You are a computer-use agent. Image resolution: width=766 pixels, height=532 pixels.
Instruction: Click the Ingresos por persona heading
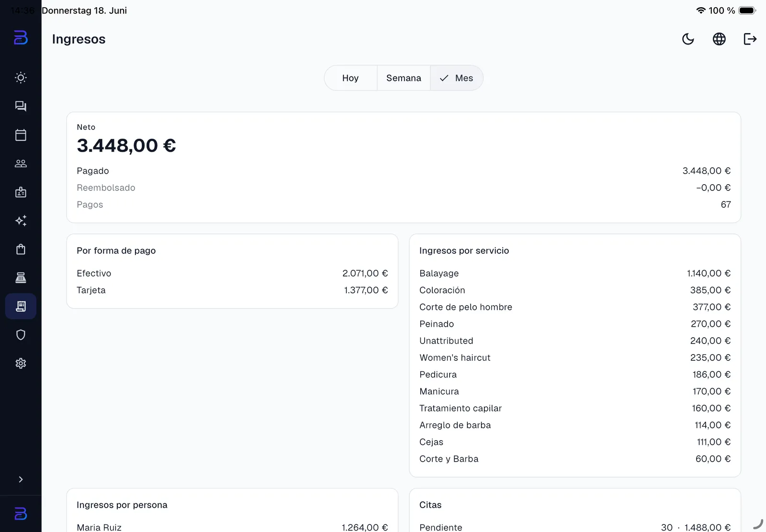pyautogui.click(x=122, y=505)
